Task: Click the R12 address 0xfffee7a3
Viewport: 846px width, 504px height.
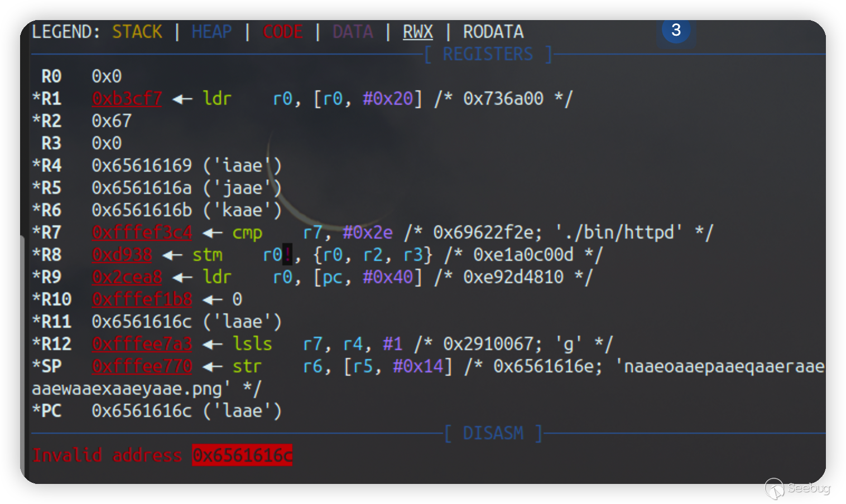Action: [x=142, y=344]
